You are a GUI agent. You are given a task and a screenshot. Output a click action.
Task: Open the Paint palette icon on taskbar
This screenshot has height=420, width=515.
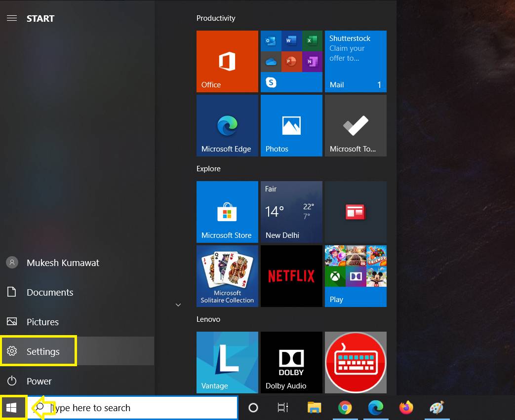coord(437,408)
